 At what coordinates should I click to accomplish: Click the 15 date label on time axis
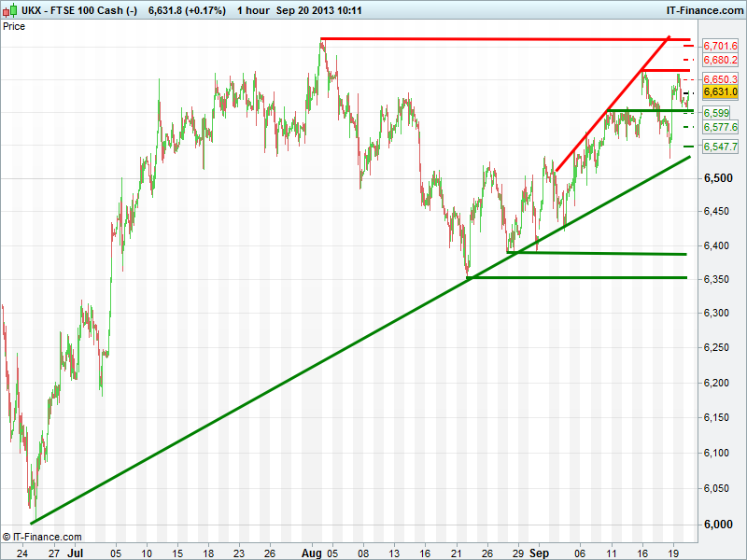click(x=177, y=553)
